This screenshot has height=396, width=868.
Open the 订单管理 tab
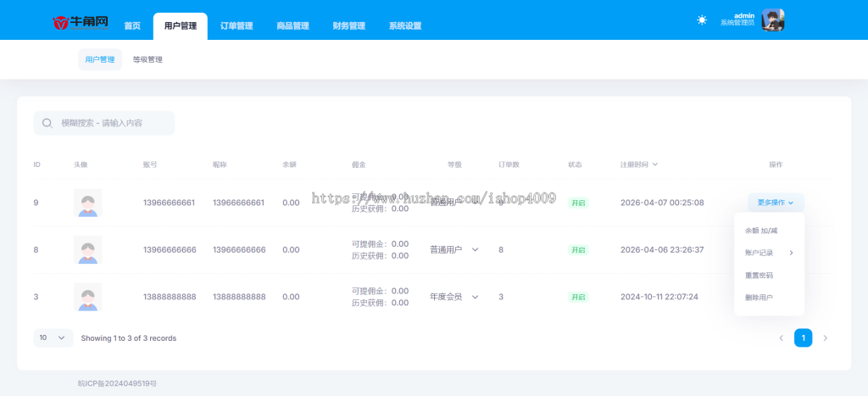click(236, 26)
